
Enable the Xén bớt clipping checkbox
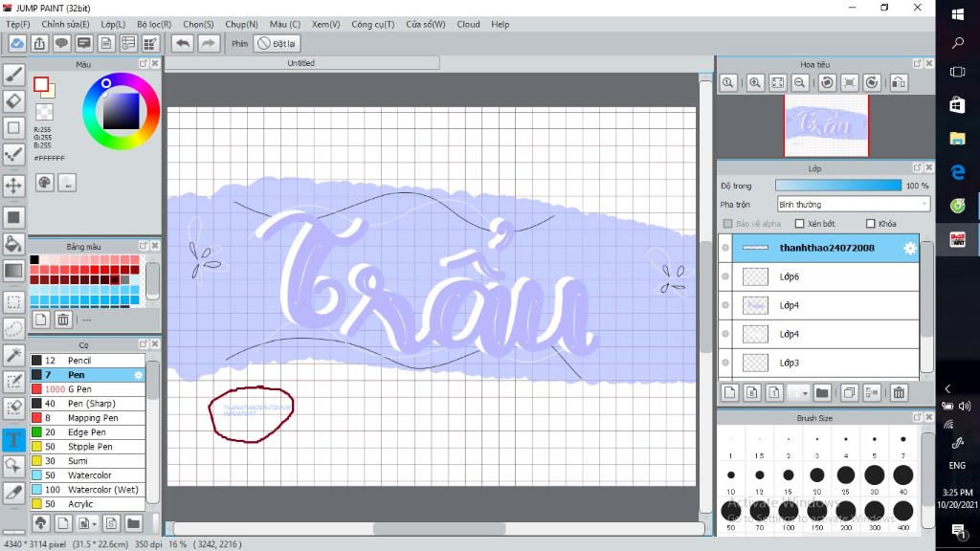pos(799,224)
